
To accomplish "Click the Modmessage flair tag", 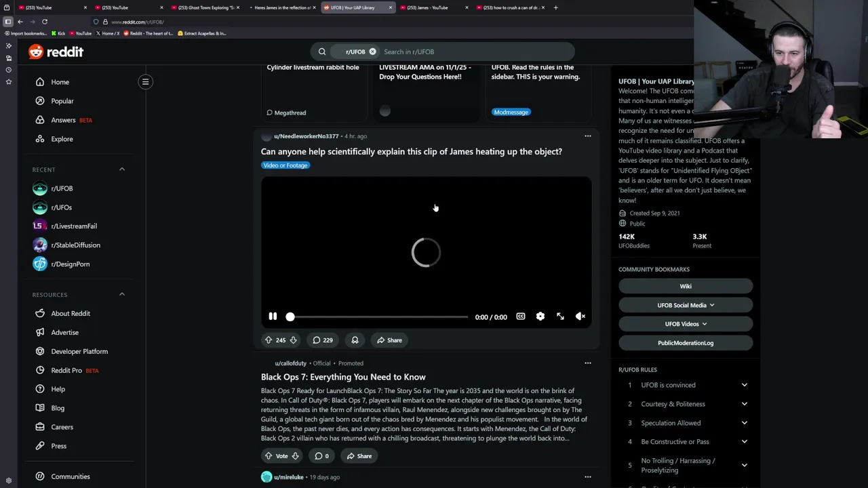I will (x=511, y=113).
